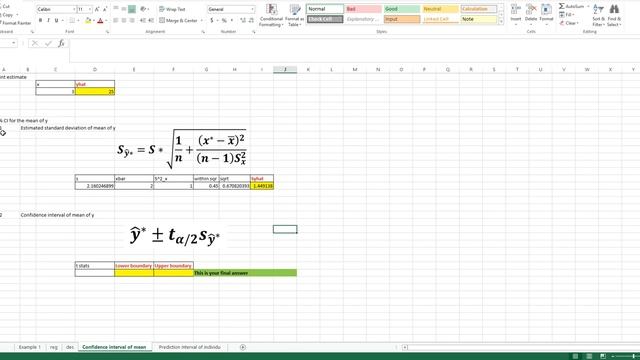Toggle the highlighted Bottom Align button

coord(132,9)
